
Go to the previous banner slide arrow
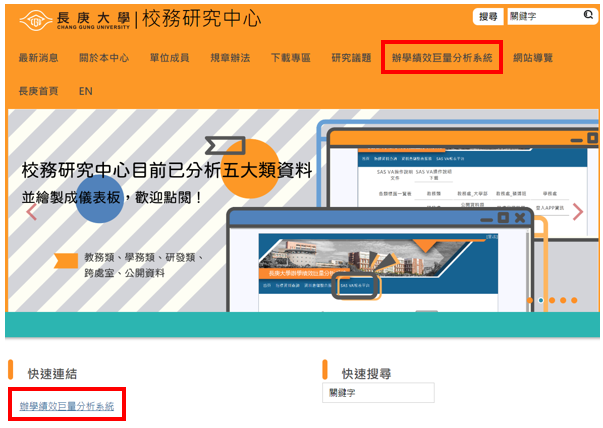[x=31, y=212]
